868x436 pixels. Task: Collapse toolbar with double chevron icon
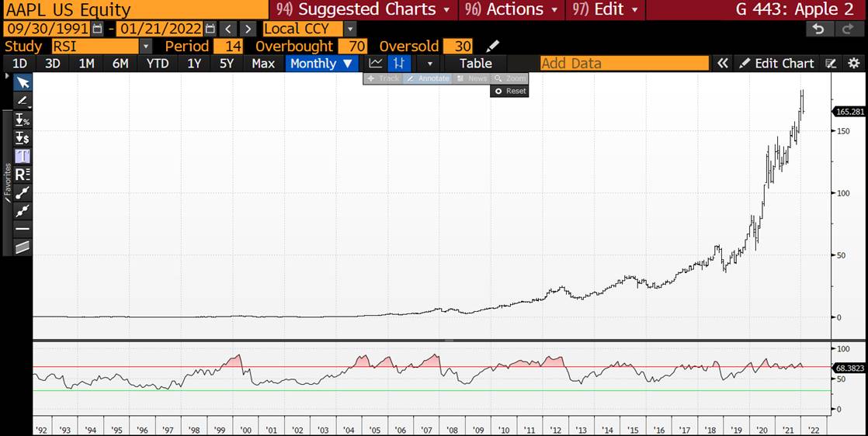click(x=722, y=64)
